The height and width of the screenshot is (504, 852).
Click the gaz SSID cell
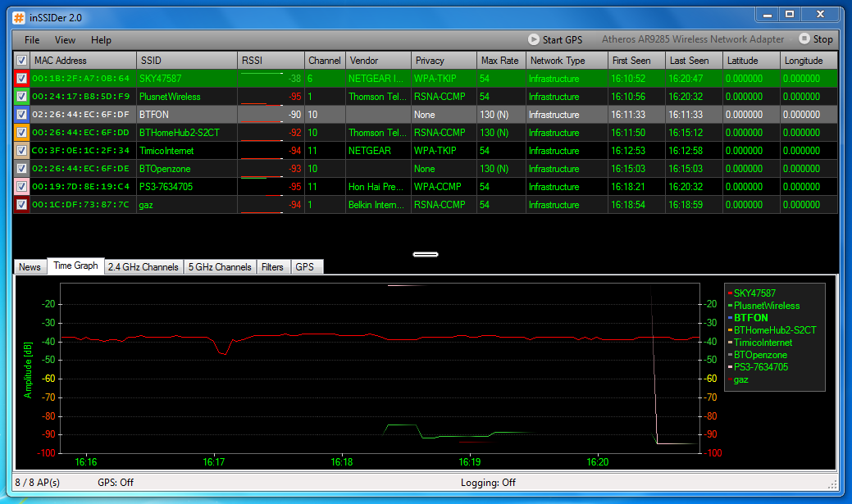(187, 205)
